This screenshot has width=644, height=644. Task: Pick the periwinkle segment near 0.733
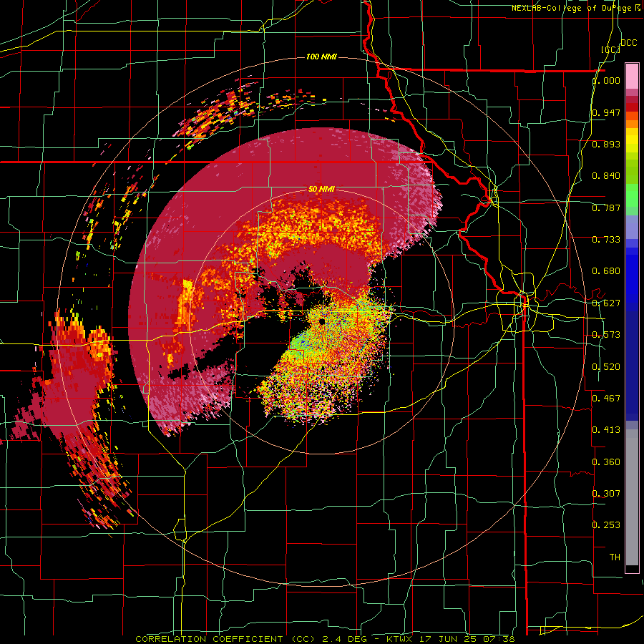(x=632, y=227)
